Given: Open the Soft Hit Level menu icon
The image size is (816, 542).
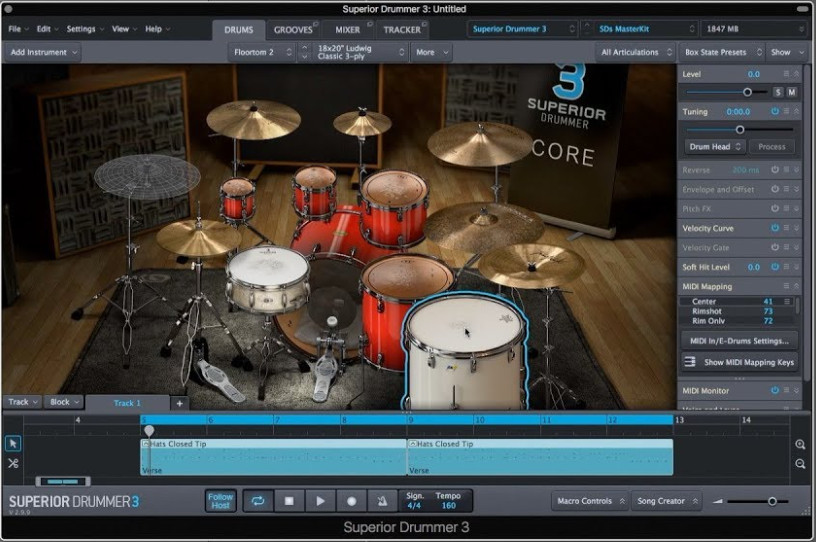Looking at the screenshot, I should click(786, 267).
